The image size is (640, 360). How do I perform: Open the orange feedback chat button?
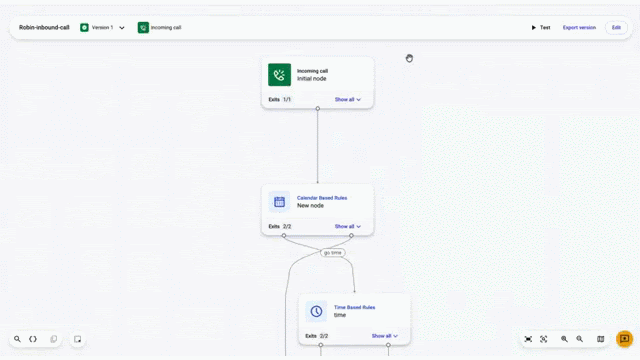pos(624,339)
